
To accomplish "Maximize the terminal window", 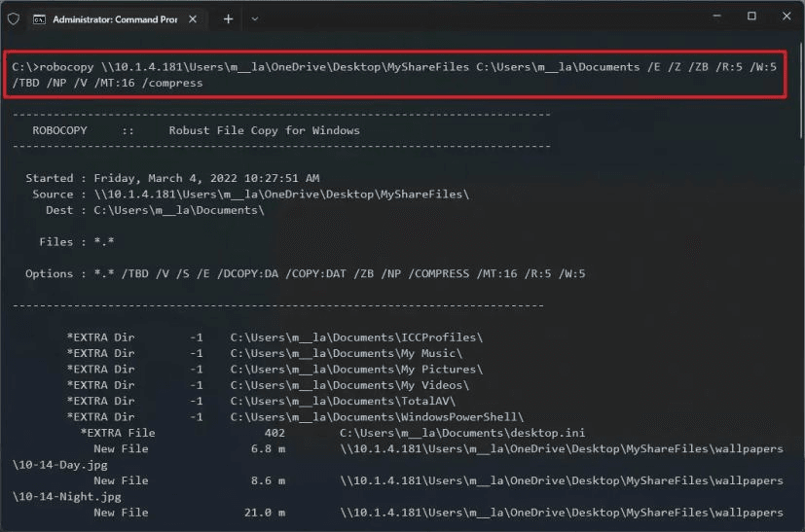I will [x=751, y=17].
